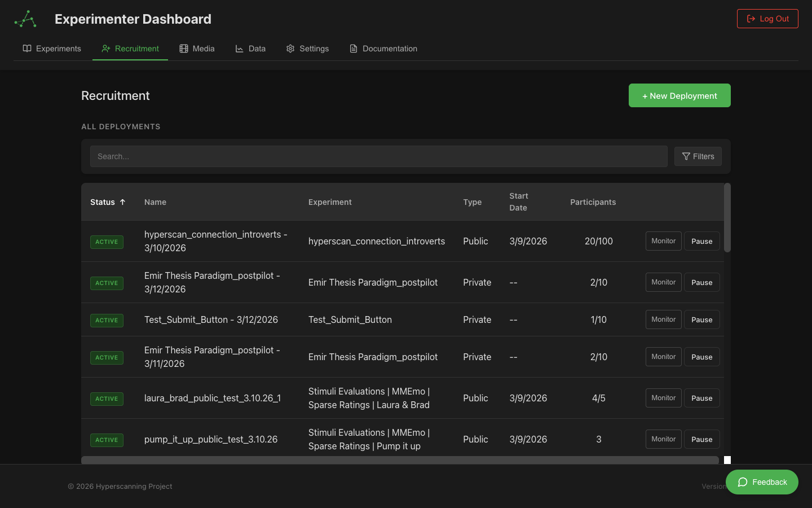Monitor the Emir Thesis Paradigm_postpilot deployment
The height and width of the screenshot is (508, 812).
pyautogui.click(x=663, y=282)
